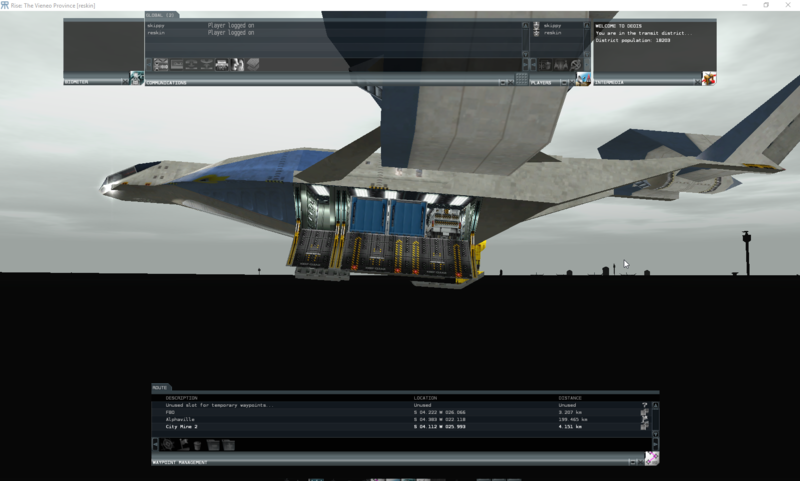Image resolution: width=800 pixels, height=481 pixels.
Task: Click the Players panel corner icon
Action: pos(583,79)
